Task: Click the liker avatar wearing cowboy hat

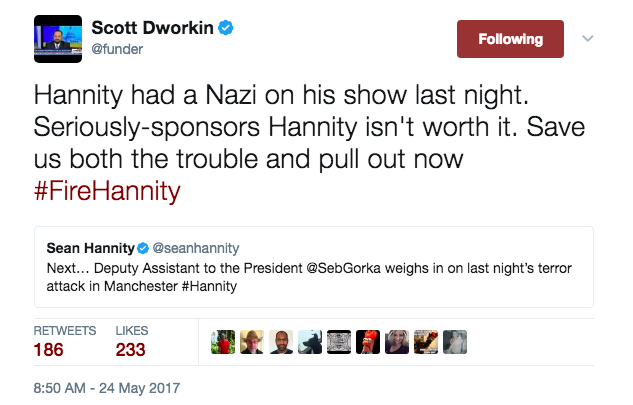Action: click(252, 342)
